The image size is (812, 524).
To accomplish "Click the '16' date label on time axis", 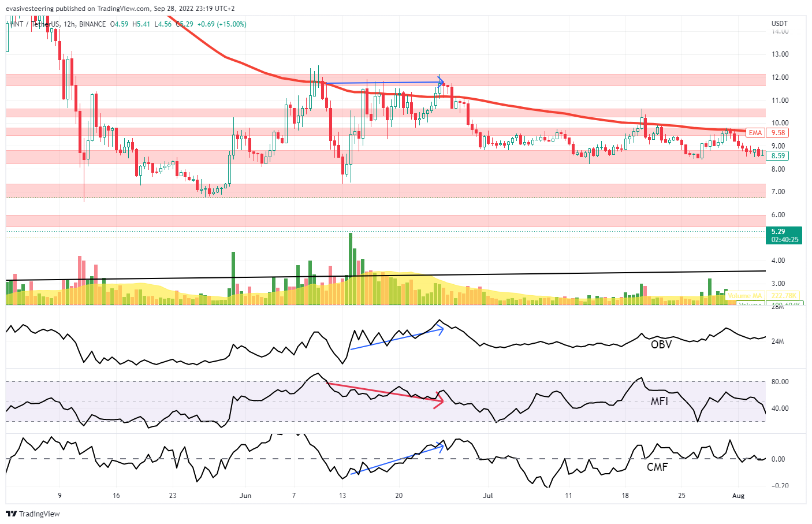I will pyautogui.click(x=116, y=496).
